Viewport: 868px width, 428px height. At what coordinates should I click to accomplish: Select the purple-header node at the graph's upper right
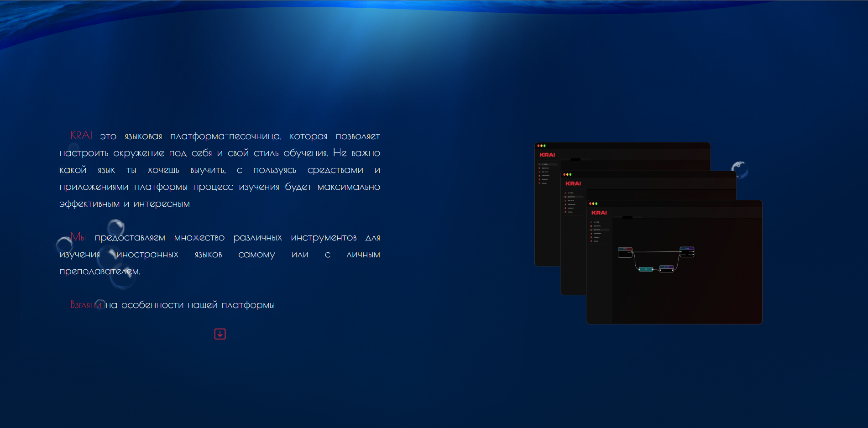pyautogui.click(x=686, y=251)
